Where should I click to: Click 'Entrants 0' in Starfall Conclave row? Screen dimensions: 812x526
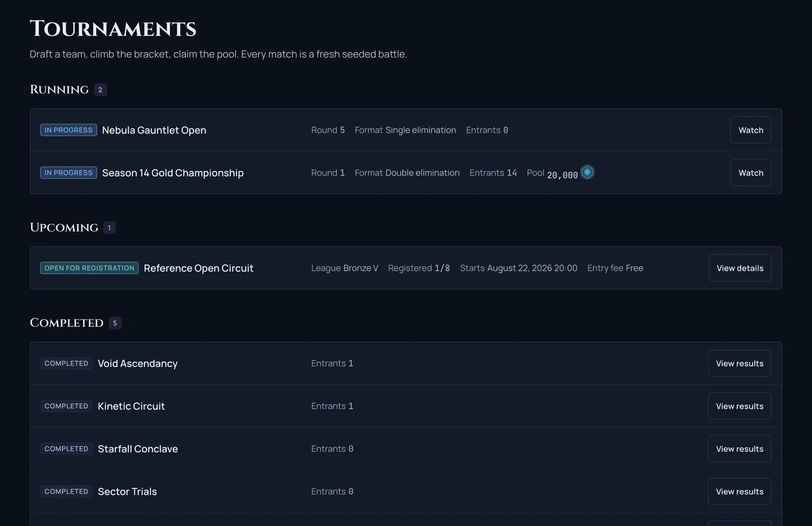332,449
